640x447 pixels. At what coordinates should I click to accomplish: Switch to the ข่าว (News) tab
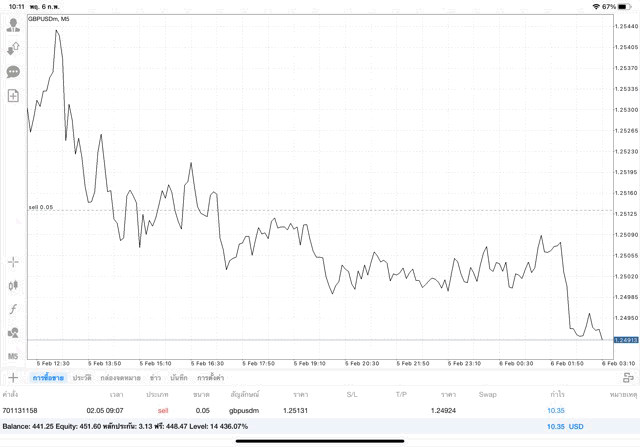(x=155, y=378)
